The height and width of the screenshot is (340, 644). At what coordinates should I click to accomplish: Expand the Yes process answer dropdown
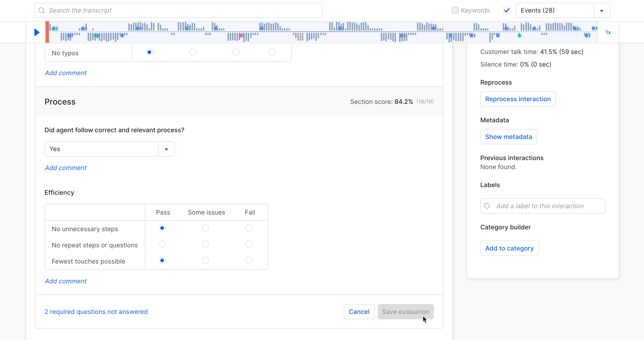(x=166, y=149)
